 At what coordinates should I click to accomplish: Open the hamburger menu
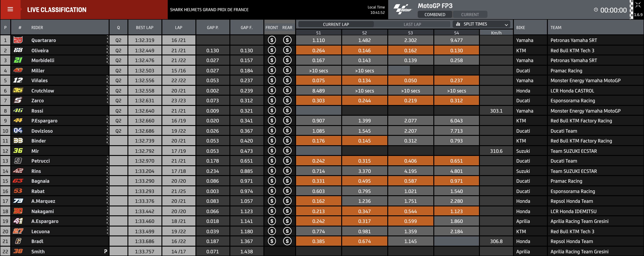[x=10, y=9]
